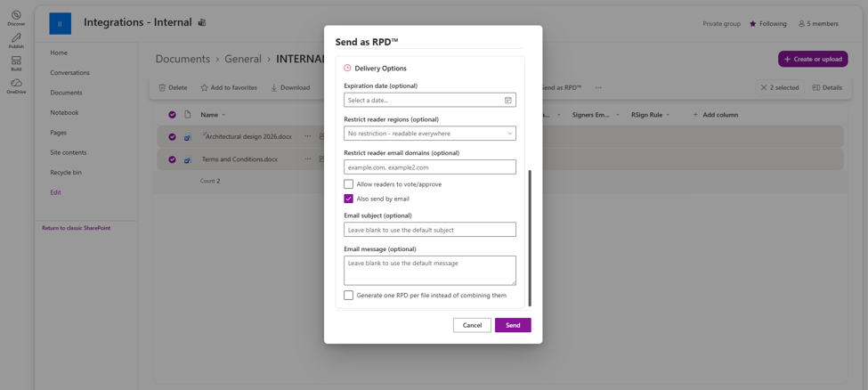This screenshot has width=868, height=390.
Task: Open Publish in the left app rail
Action: (16, 41)
